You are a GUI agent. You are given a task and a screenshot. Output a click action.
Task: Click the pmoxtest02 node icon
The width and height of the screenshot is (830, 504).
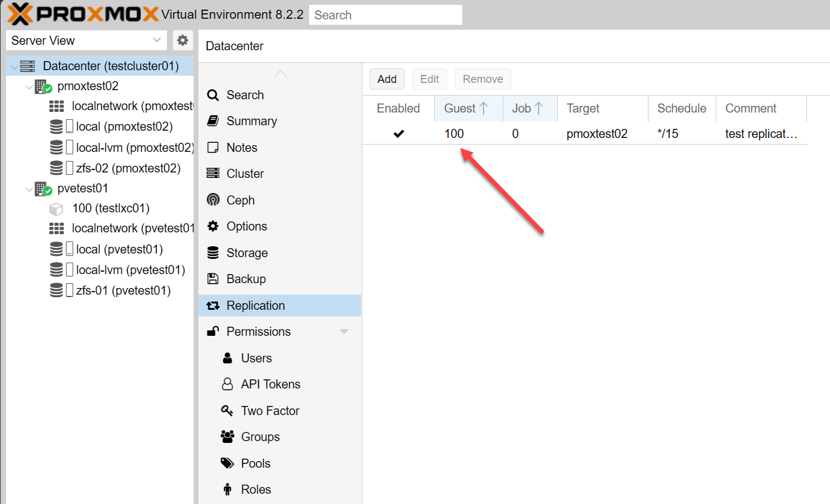(43, 87)
